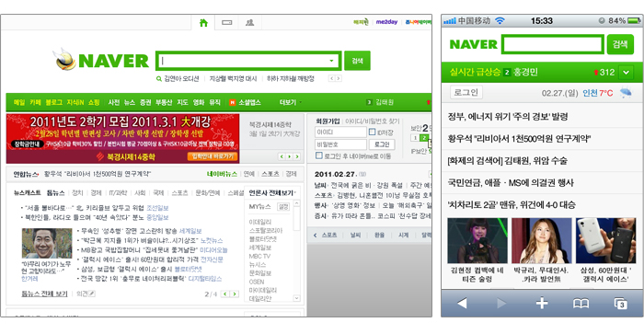
Task: Show previous ad in the banner arrows
Action: pos(282,156)
